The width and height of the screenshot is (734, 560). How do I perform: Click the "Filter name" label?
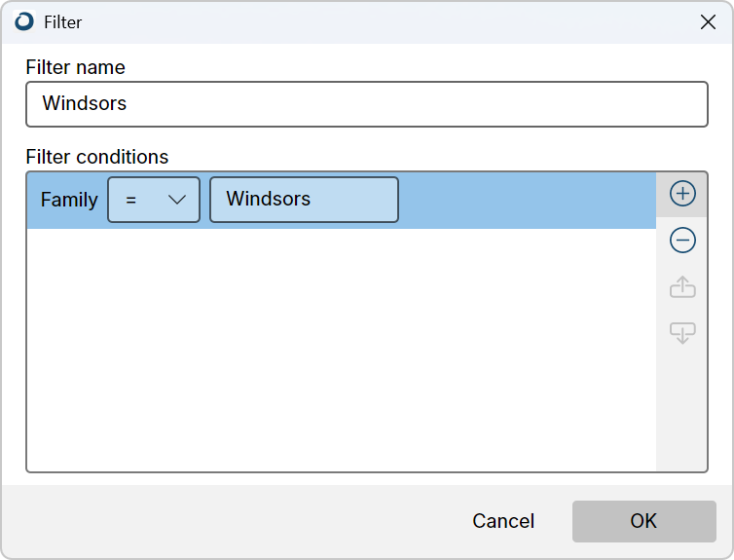coord(75,67)
